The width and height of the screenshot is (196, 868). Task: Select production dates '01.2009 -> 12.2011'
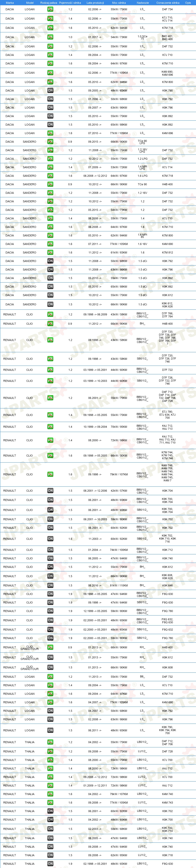(95, 785)
